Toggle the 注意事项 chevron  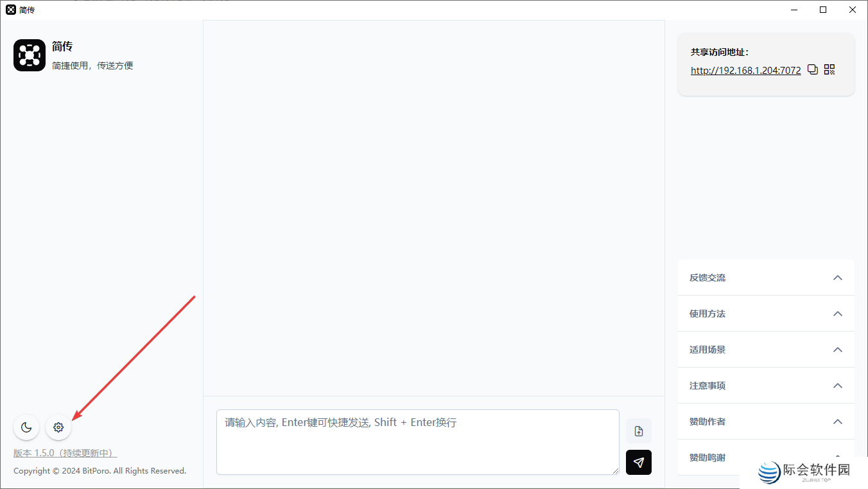[x=837, y=386]
